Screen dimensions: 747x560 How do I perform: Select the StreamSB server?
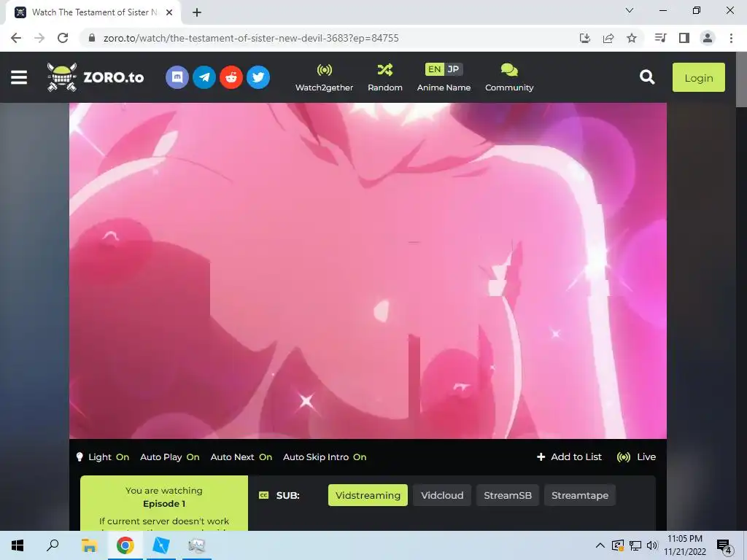pyautogui.click(x=508, y=495)
